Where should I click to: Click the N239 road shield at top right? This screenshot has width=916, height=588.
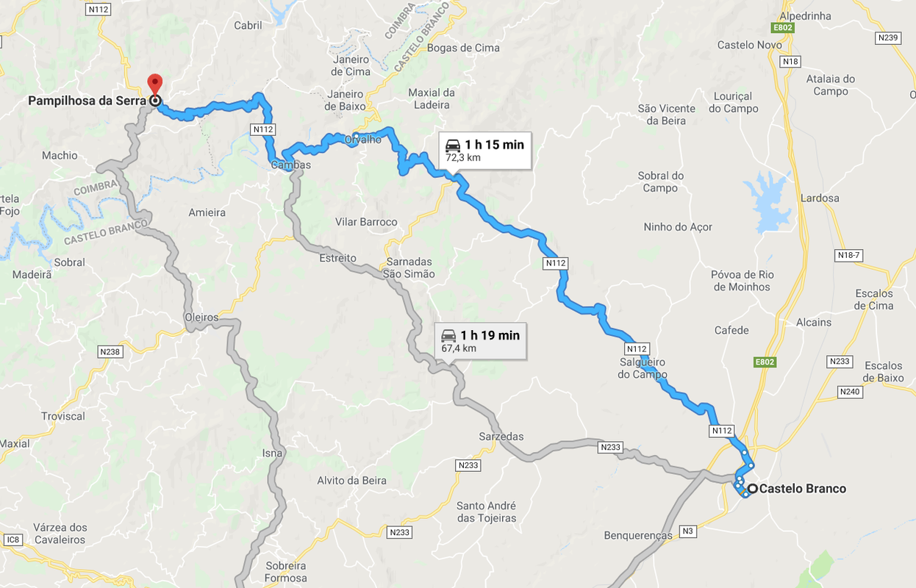[888, 37]
